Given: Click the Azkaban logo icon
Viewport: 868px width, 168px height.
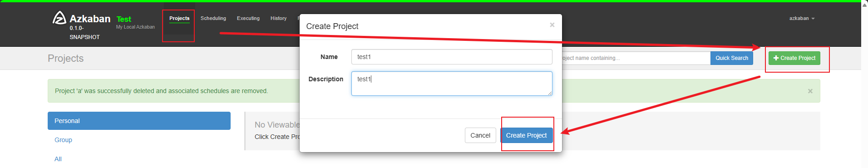Looking at the screenshot, I should (x=59, y=18).
